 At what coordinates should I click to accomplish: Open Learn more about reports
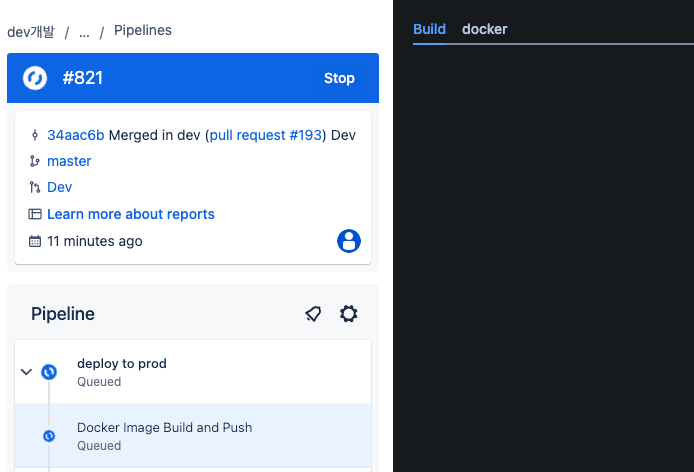pyautogui.click(x=131, y=214)
